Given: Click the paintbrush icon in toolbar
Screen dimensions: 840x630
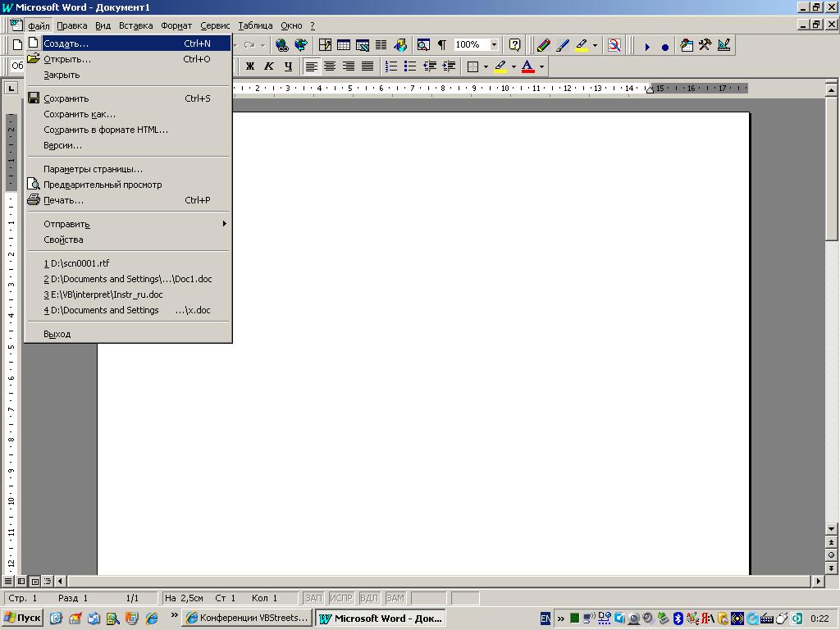Looking at the screenshot, I should point(562,46).
